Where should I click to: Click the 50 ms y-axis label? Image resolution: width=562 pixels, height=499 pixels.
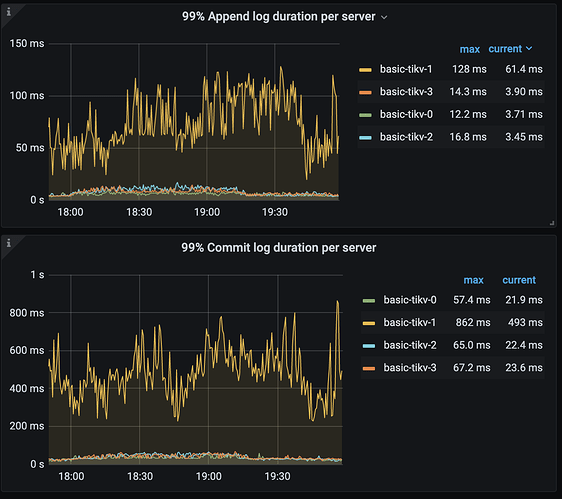pos(30,148)
